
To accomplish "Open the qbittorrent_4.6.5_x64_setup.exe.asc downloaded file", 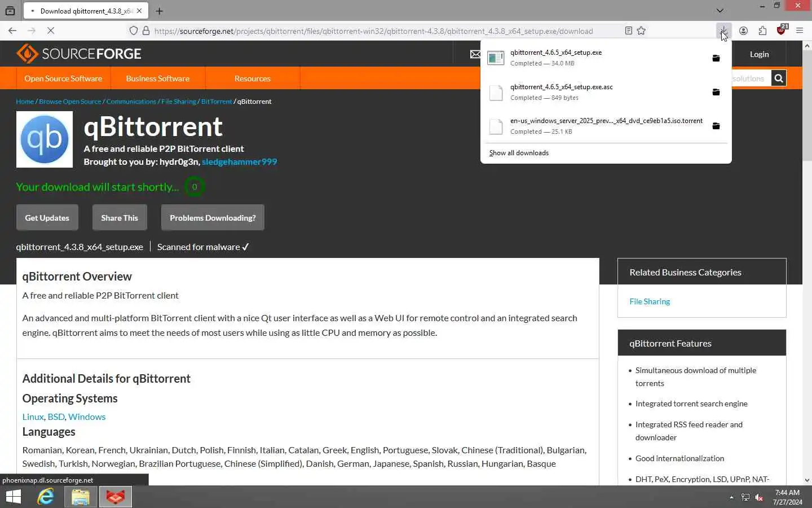I will pyautogui.click(x=595, y=92).
